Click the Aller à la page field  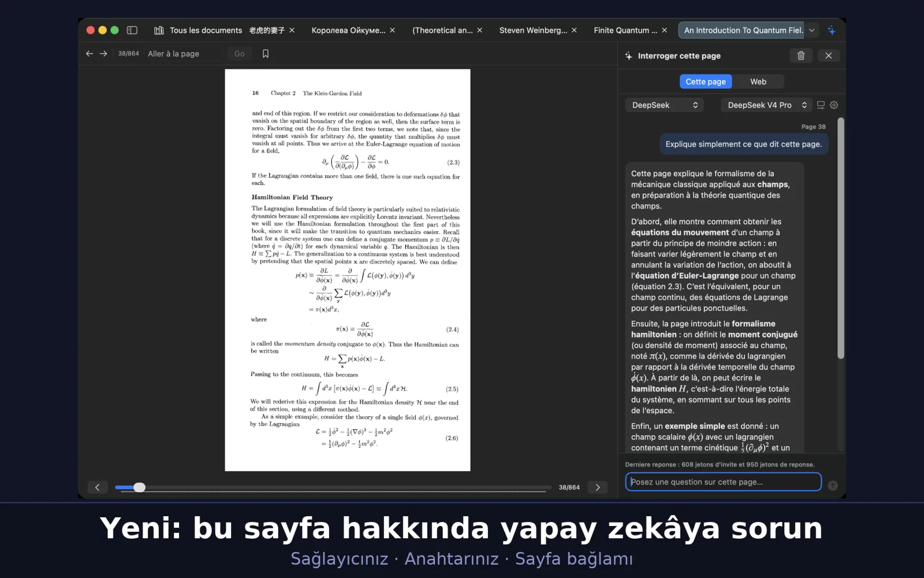(182, 53)
